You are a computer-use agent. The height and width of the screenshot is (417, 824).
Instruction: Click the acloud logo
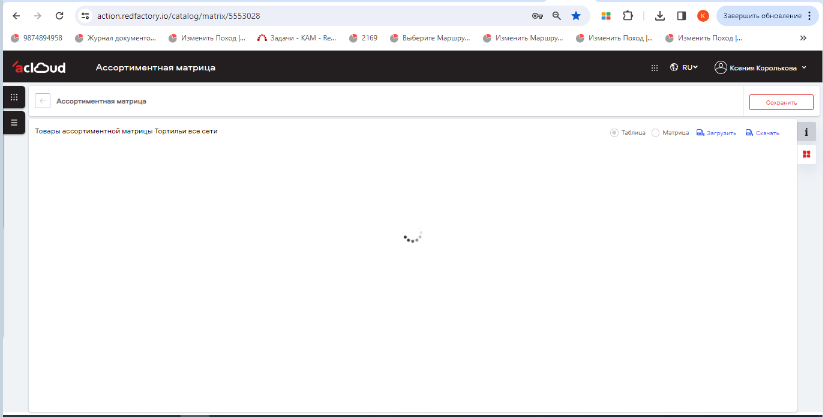(x=39, y=67)
